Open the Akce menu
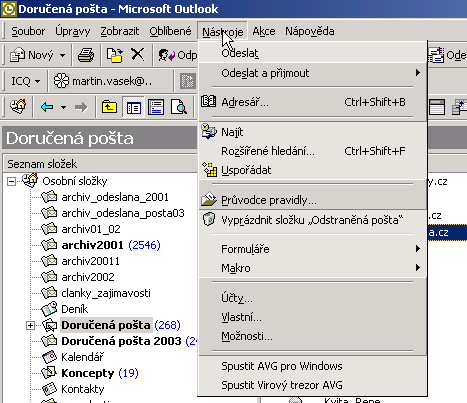Screen dimensions: 467x403 264,31
